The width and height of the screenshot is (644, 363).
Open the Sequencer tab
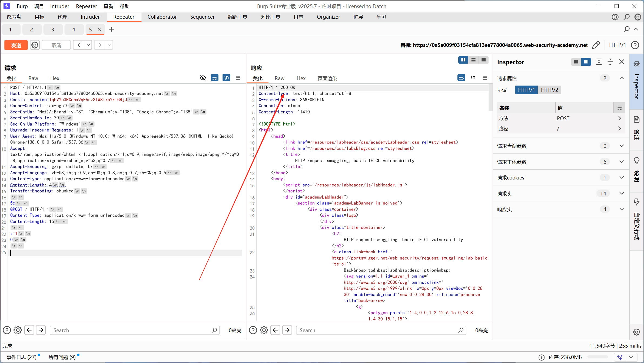tap(202, 17)
